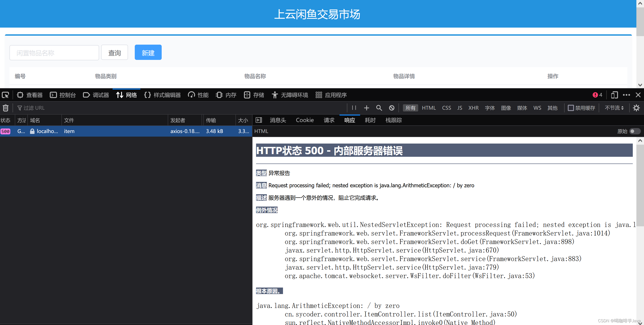This screenshot has height=325, width=644.
Task: Toggle responsive design mode icon
Action: [614, 95]
